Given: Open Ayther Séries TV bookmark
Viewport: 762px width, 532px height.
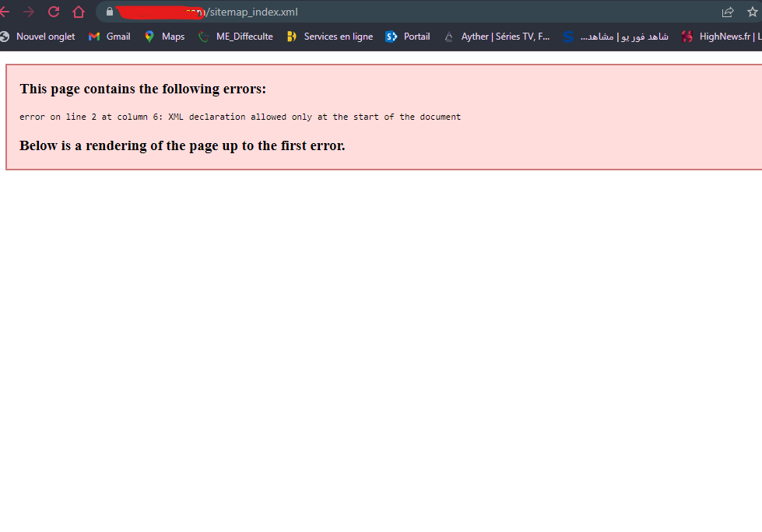Looking at the screenshot, I should 497,37.
